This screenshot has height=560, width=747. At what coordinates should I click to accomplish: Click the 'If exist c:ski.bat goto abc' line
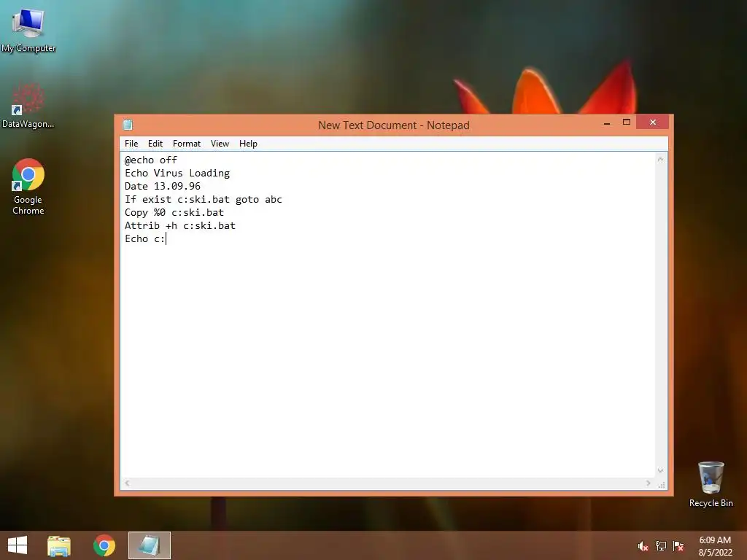204,199
